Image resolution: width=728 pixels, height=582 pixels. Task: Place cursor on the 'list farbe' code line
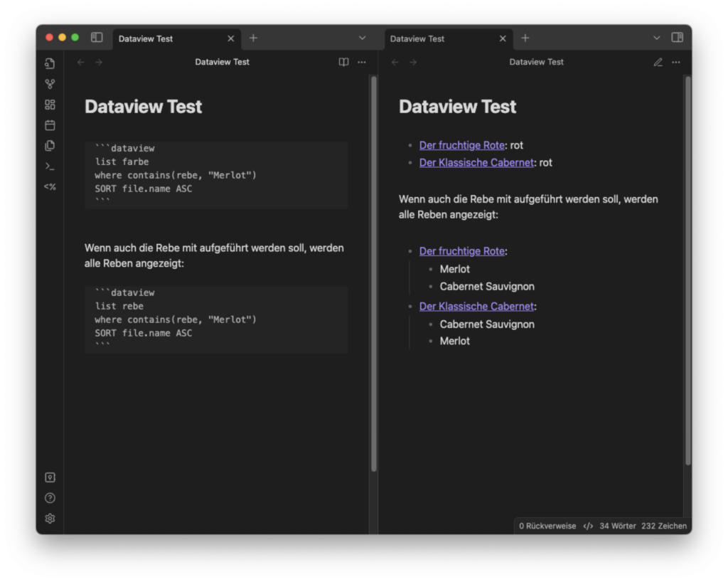pos(122,162)
